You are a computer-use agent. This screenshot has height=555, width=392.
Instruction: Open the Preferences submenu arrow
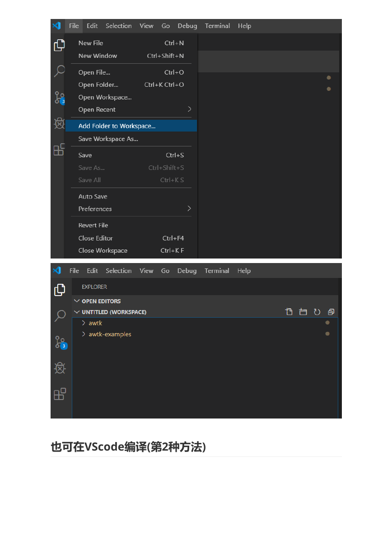(x=189, y=208)
